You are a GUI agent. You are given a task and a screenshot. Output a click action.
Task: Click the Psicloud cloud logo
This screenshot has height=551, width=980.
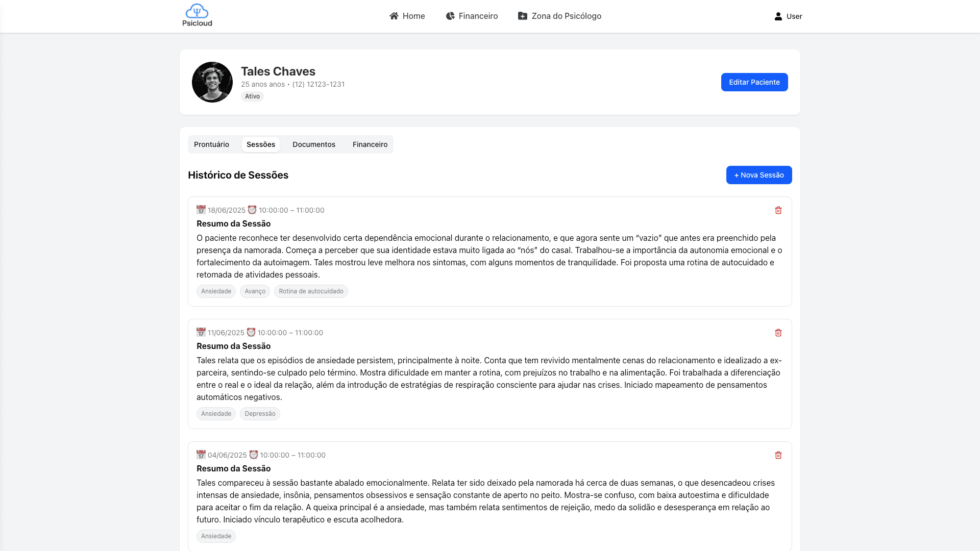click(198, 11)
